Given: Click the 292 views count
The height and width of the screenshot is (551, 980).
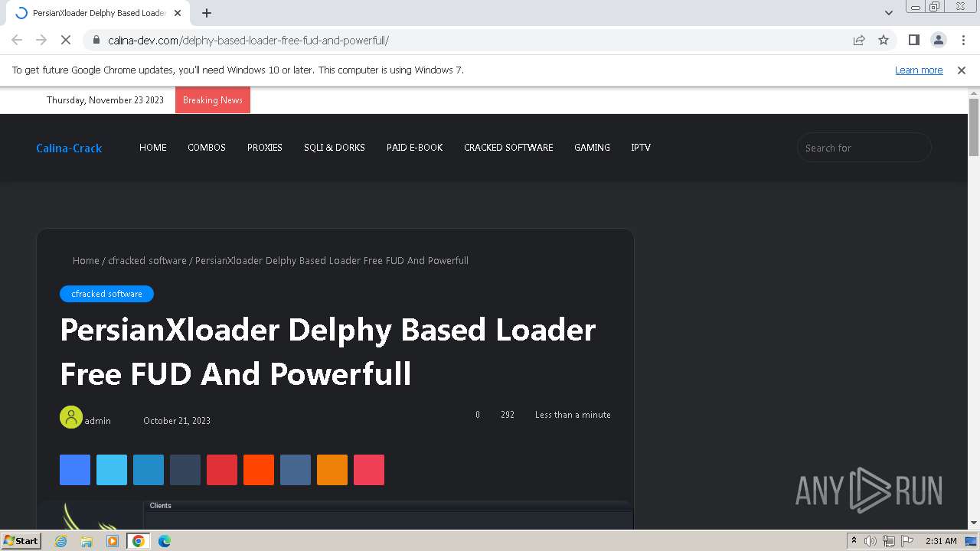Looking at the screenshot, I should [508, 415].
